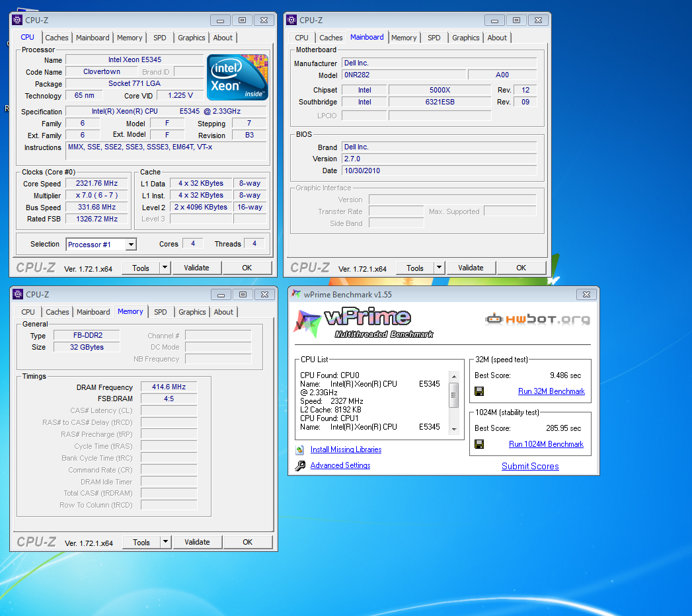The height and width of the screenshot is (616, 692).
Task: Open the SPD tab in CPU window
Action: 160,38
